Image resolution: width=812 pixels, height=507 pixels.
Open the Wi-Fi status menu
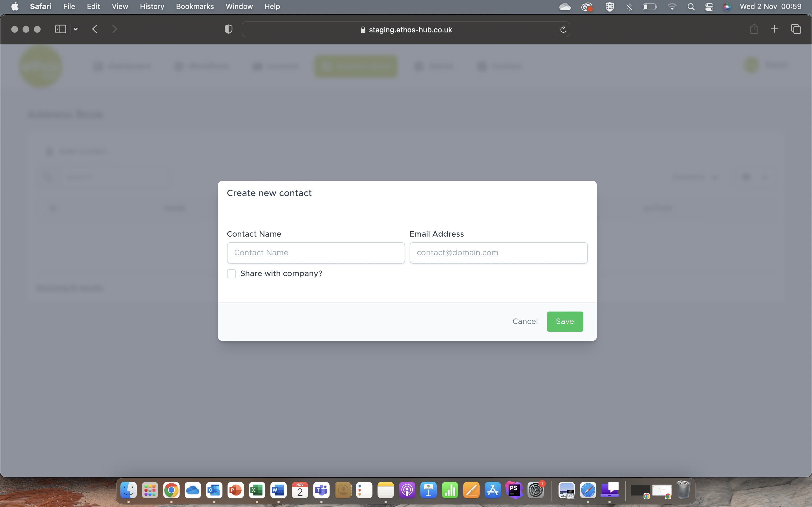(x=672, y=7)
